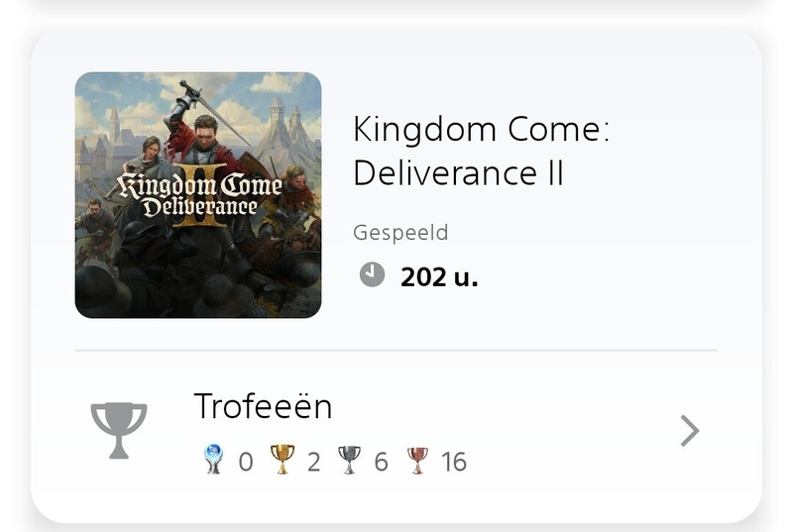Screen dimensions: 793x532
Task: Expand trophies with the right chevron
Action: (690, 431)
